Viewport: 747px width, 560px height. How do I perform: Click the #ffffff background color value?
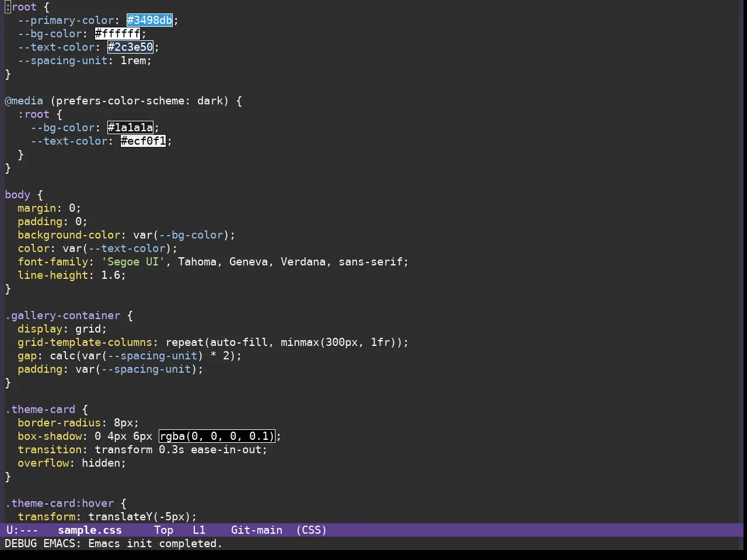coord(117,34)
